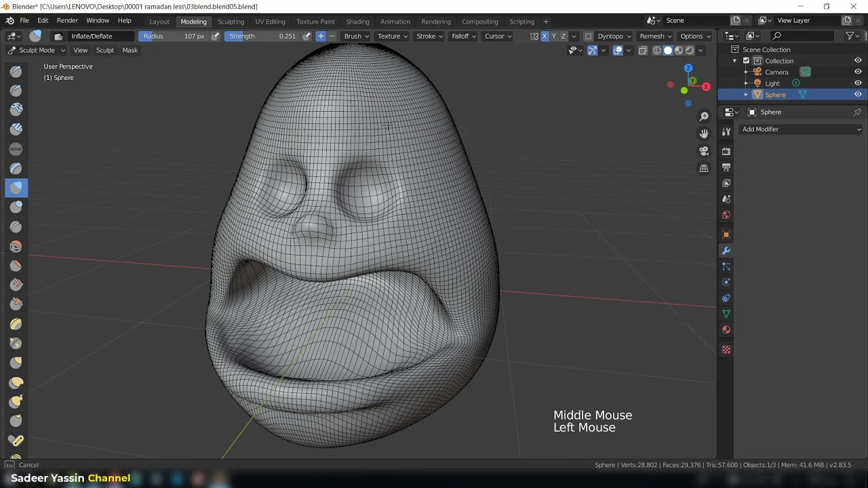Screen dimensions: 868x488
Task: Open the Material properties tab icon
Action: click(726, 330)
